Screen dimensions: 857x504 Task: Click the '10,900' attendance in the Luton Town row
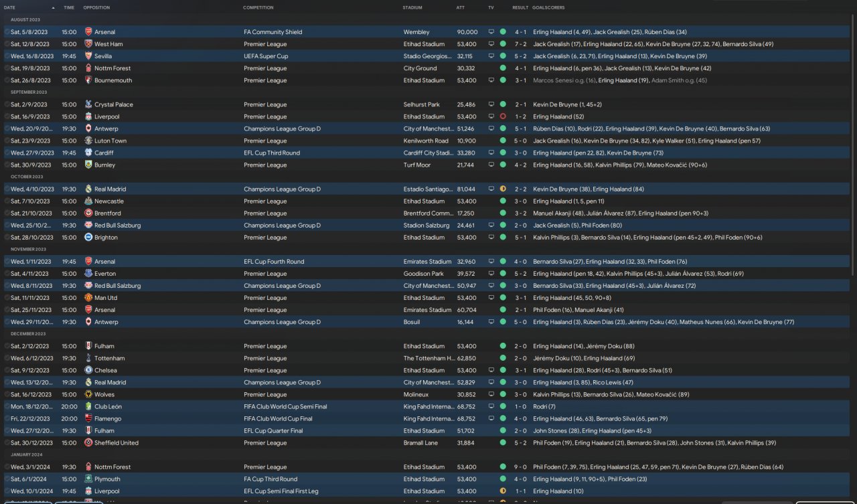click(x=467, y=141)
